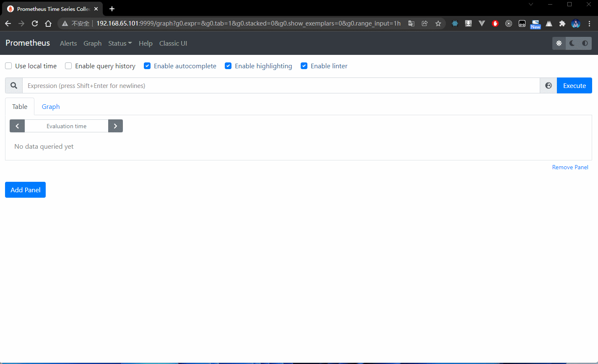Disable the Enable autocomplete checkbox
Viewport: 598px width, 364px height.
pyautogui.click(x=147, y=66)
